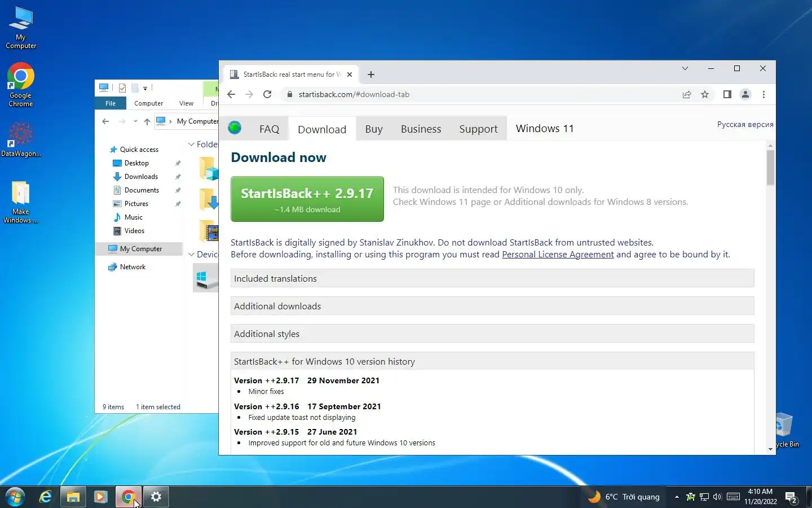Download StartIsBack++ 2.9.17

click(x=307, y=199)
